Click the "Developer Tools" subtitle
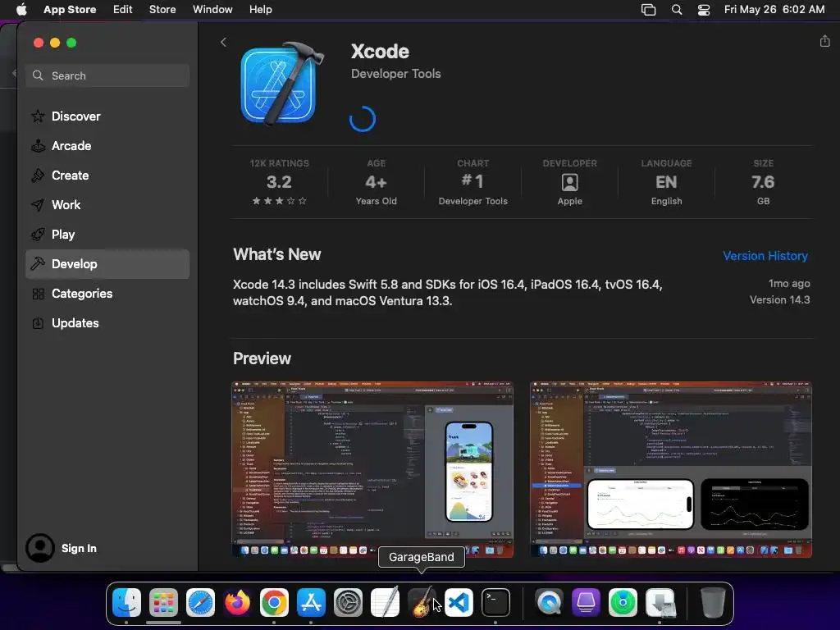 pyautogui.click(x=396, y=74)
